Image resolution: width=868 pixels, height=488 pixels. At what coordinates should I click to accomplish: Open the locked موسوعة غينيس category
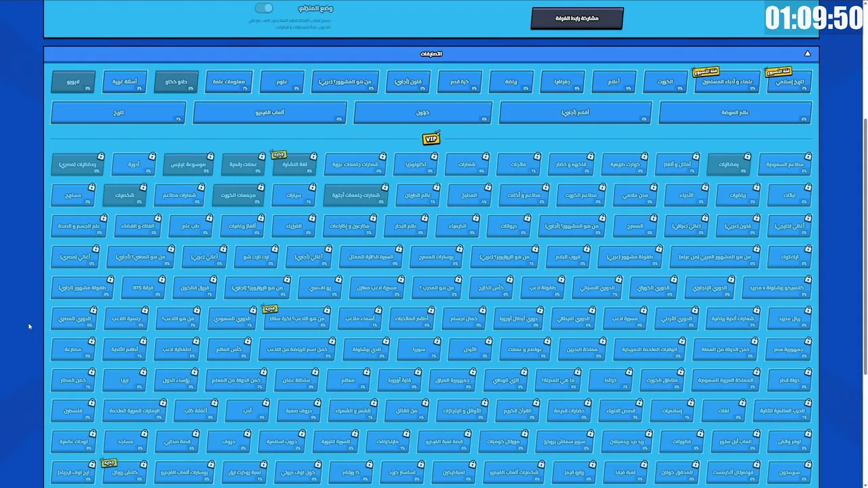189,165
